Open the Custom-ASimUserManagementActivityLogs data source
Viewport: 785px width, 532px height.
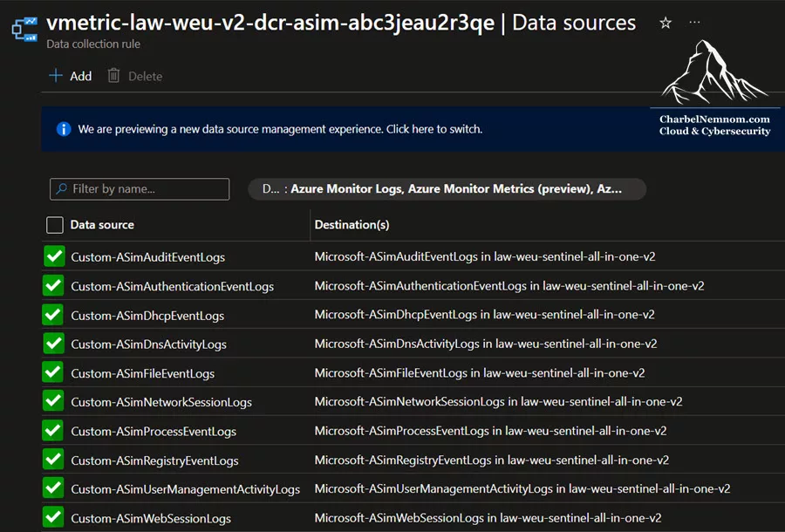185,489
